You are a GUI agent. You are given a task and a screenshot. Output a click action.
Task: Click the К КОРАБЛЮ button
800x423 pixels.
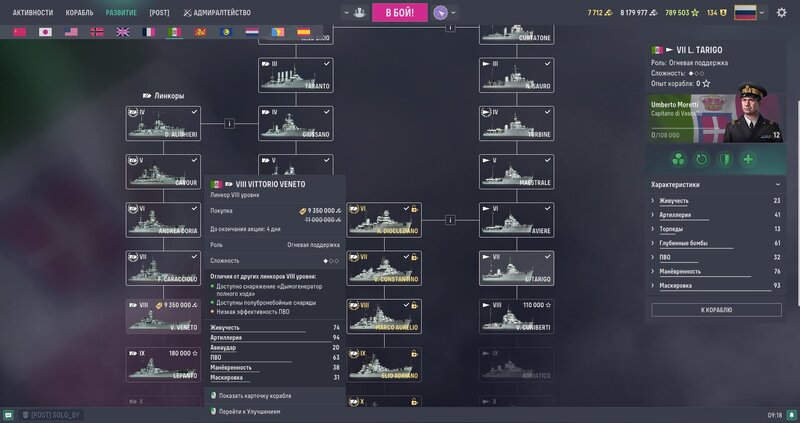716,310
